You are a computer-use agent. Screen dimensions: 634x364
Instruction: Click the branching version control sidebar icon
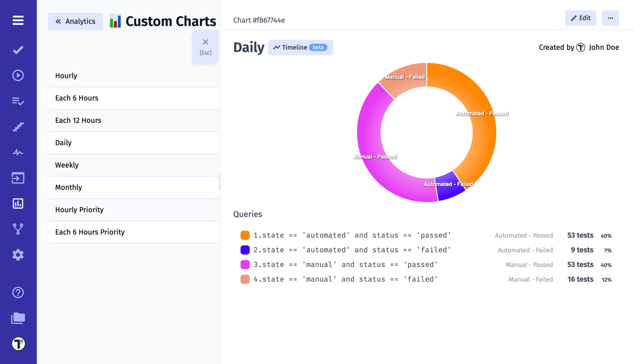coord(18,229)
